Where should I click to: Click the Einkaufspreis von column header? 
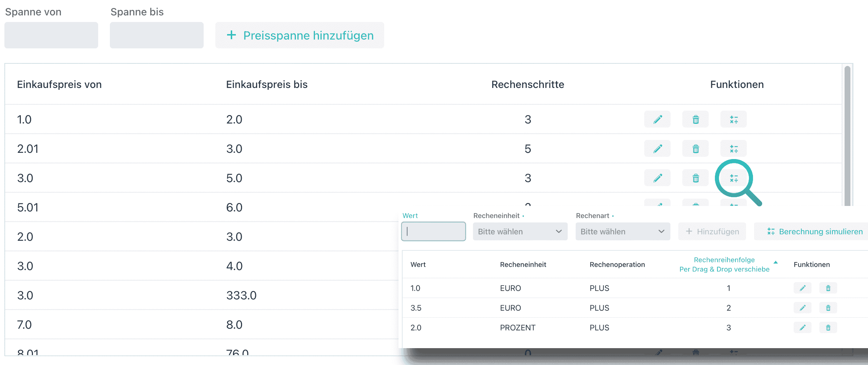click(x=59, y=85)
